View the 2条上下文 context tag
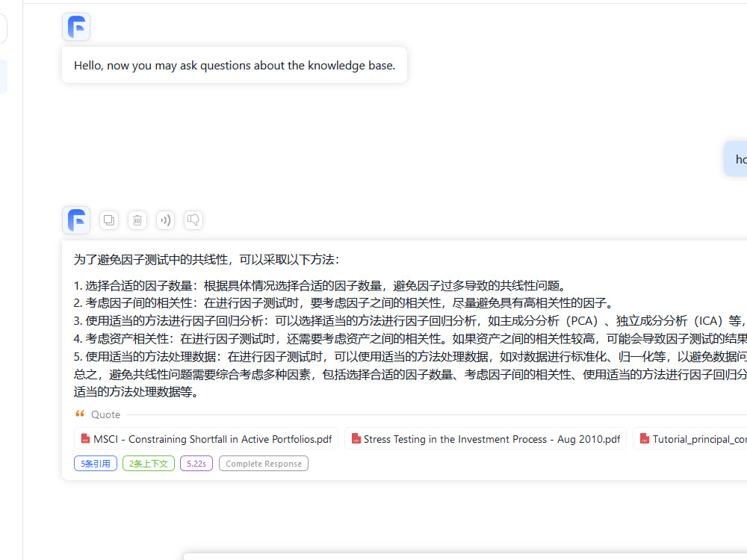Screen dimensions: 747x560 (x=149, y=464)
